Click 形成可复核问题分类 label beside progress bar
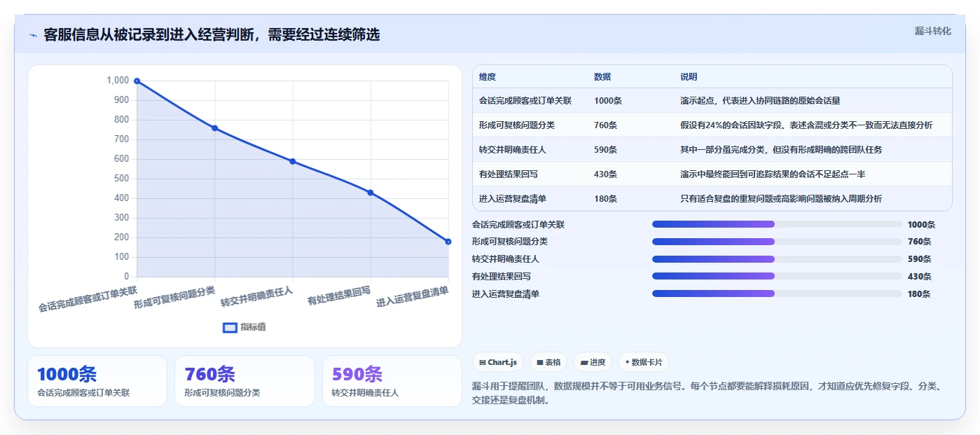 (510, 242)
